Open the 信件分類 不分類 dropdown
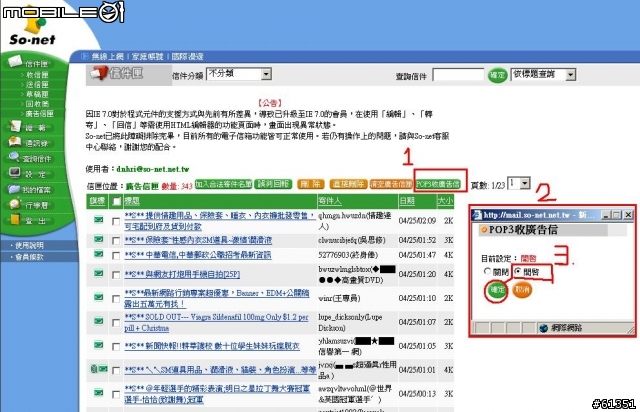 [239, 74]
